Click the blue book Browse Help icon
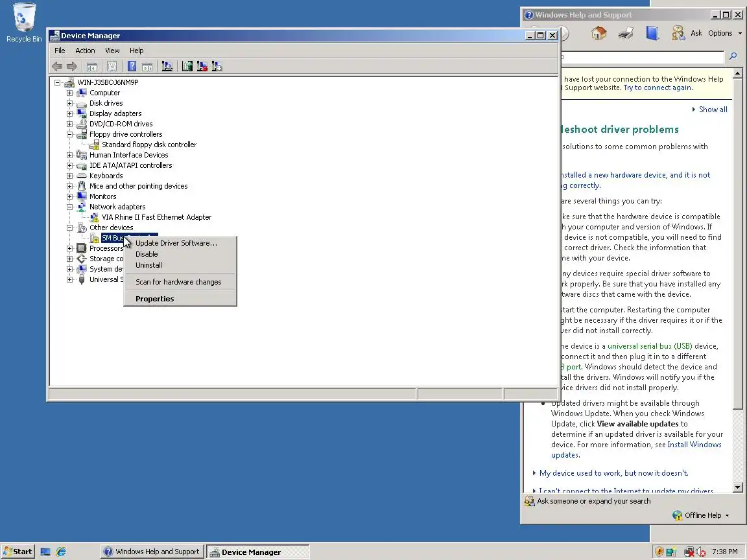Viewport: 747px width, 560px height. click(x=652, y=33)
